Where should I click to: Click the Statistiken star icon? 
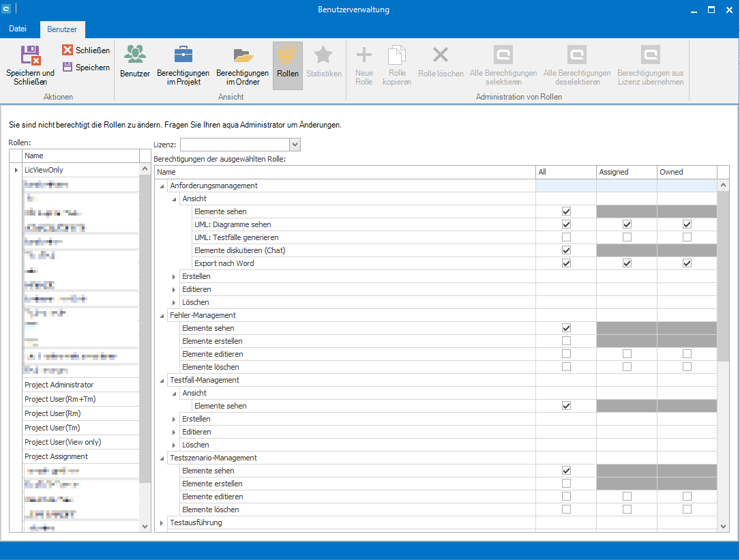point(323,55)
